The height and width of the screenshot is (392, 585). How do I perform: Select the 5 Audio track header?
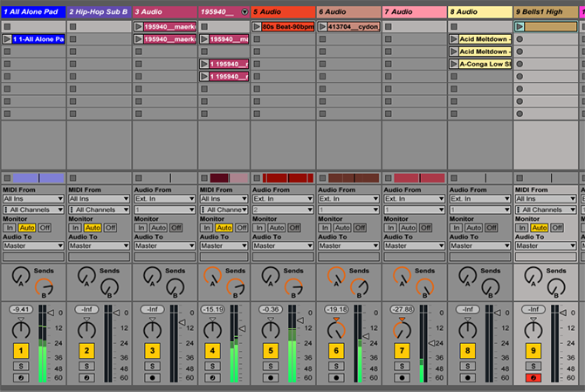click(283, 12)
